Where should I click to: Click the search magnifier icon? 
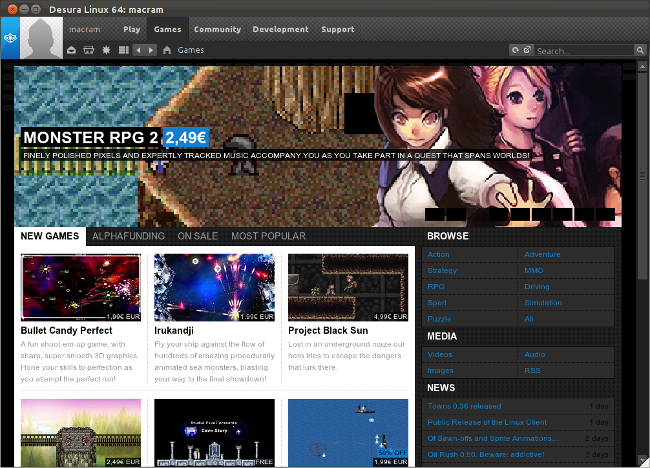coord(640,50)
